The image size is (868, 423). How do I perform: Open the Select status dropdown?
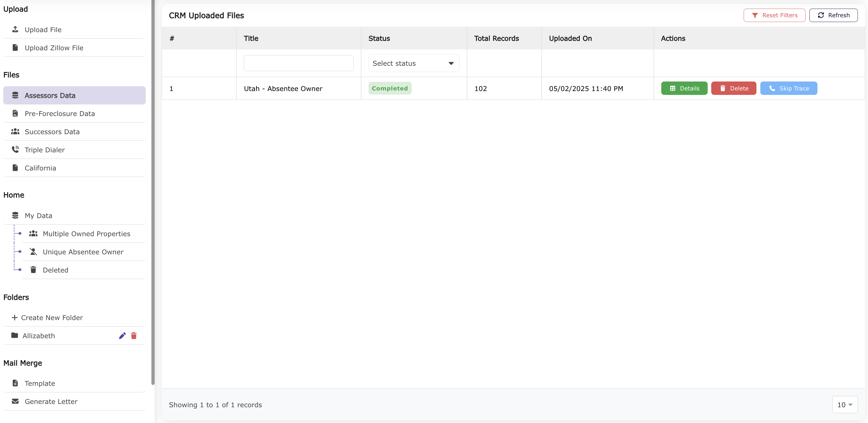point(413,63)
